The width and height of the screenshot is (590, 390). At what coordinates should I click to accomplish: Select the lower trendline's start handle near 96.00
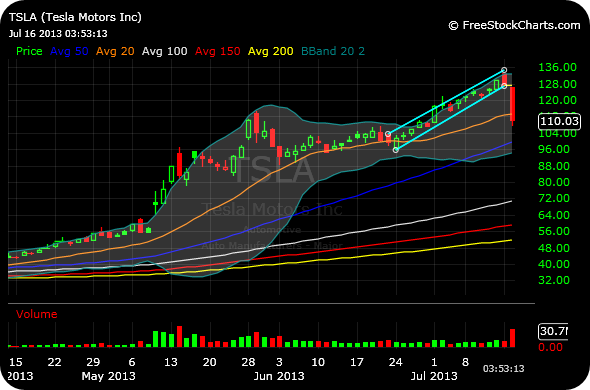pyautogui.click(x=395, y=150)
